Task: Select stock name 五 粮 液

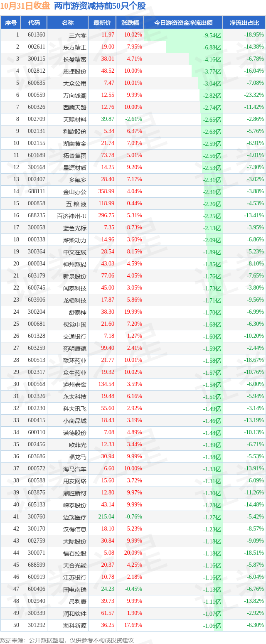Action: point(76,204)
